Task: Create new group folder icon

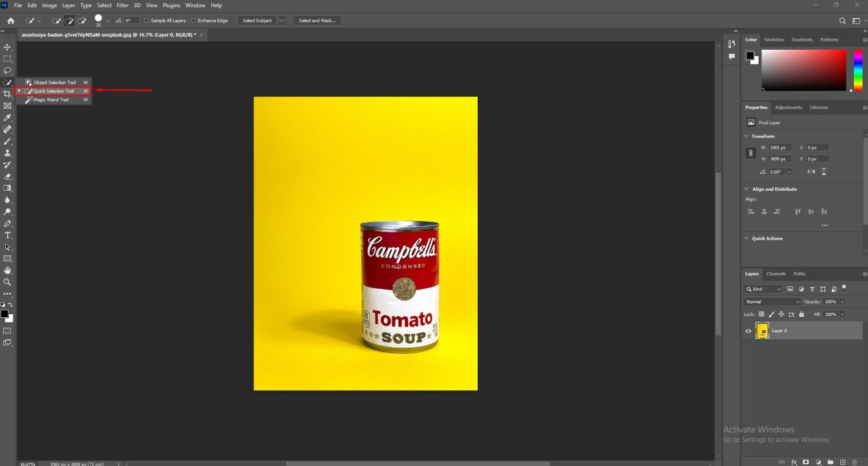Action: (831, 462)
